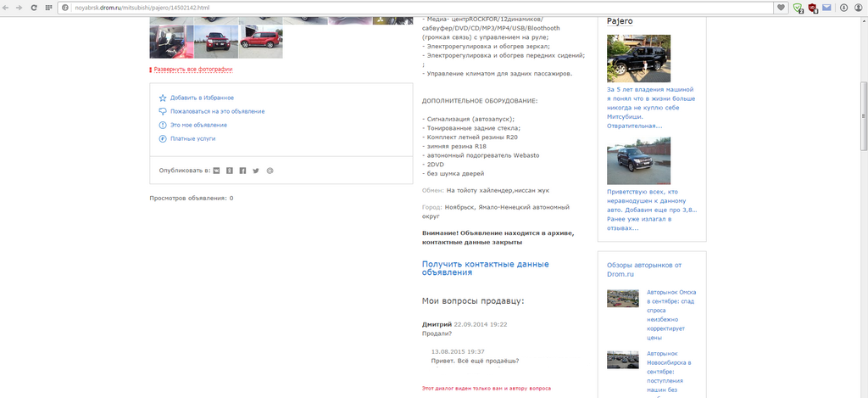
Task: Click 'ДОПОЛНИТЕЛЬНОЕ ОБОРУДОВАНИЕ:' heading
Action: pyautogui.click(x=480, y=101)
